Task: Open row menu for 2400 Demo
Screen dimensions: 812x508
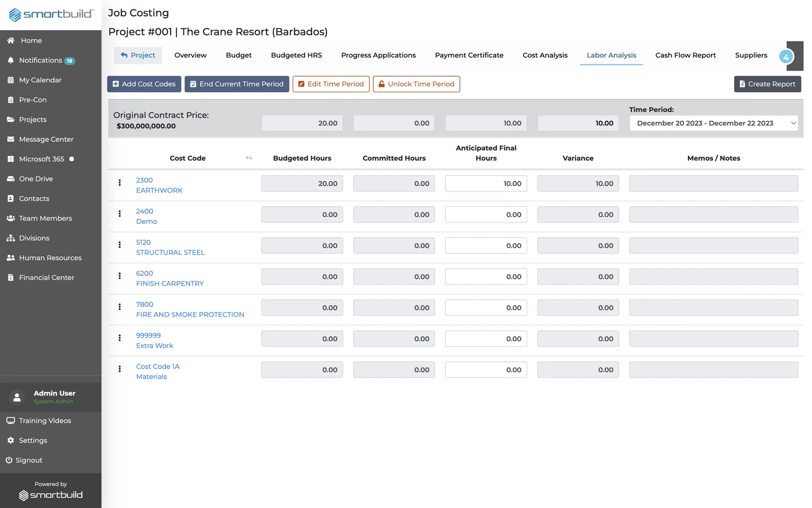Action: (120, 214)
